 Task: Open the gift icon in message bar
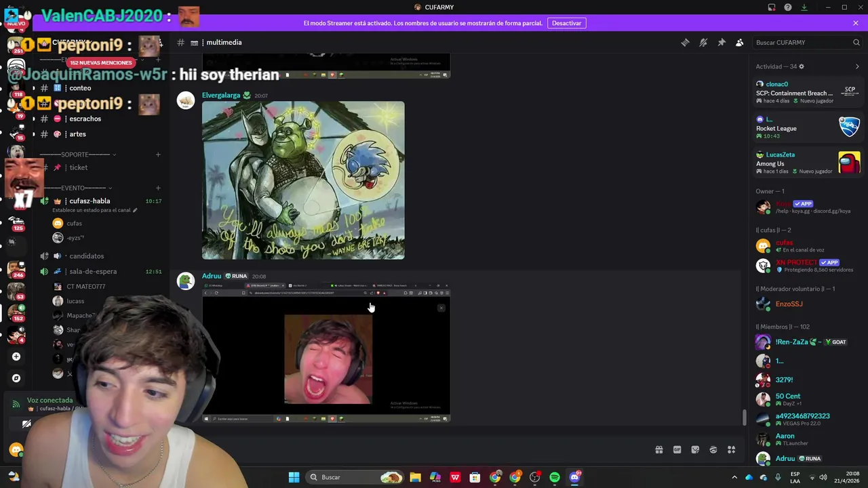pos(658,449)
